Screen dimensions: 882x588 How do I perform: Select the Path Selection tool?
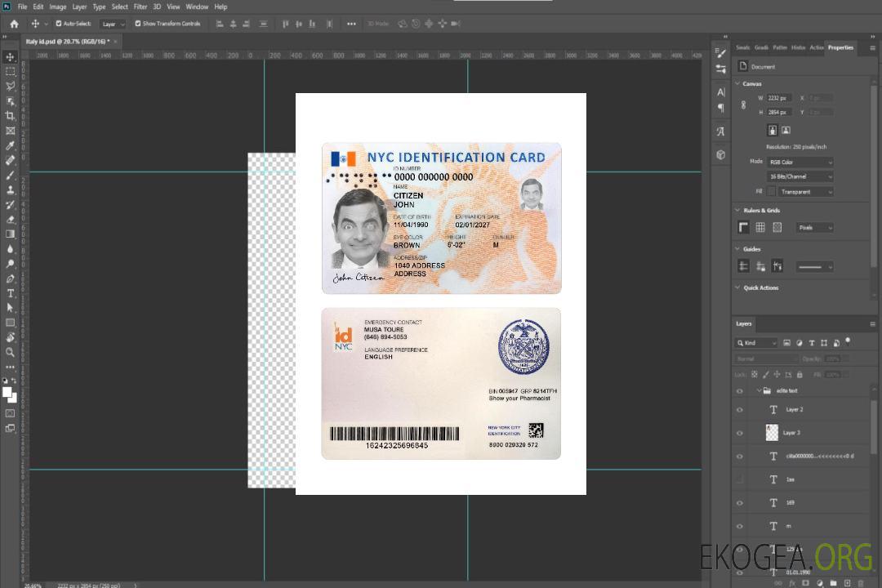click(x=10, y=308)
